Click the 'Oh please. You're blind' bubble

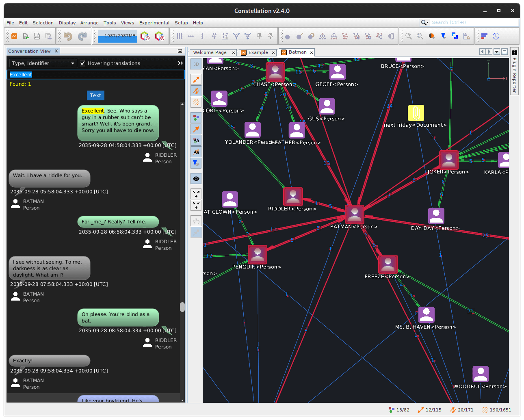tap(118, 318)
